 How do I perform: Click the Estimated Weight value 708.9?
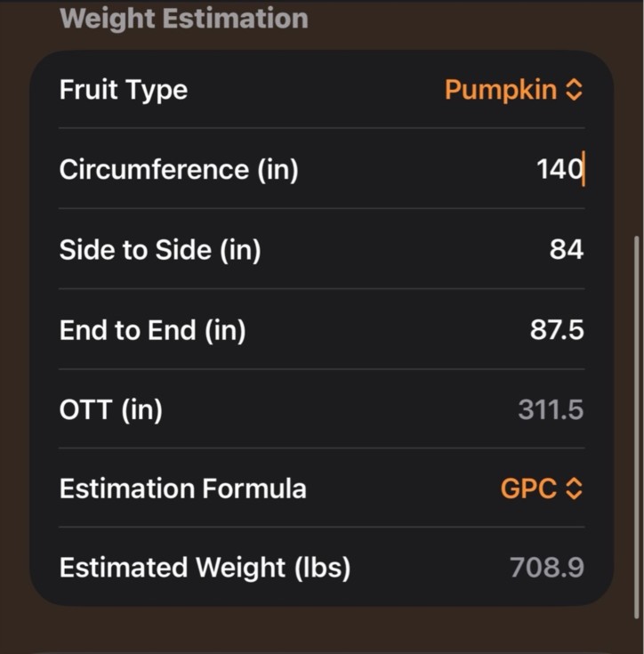[x=547, y=568]
